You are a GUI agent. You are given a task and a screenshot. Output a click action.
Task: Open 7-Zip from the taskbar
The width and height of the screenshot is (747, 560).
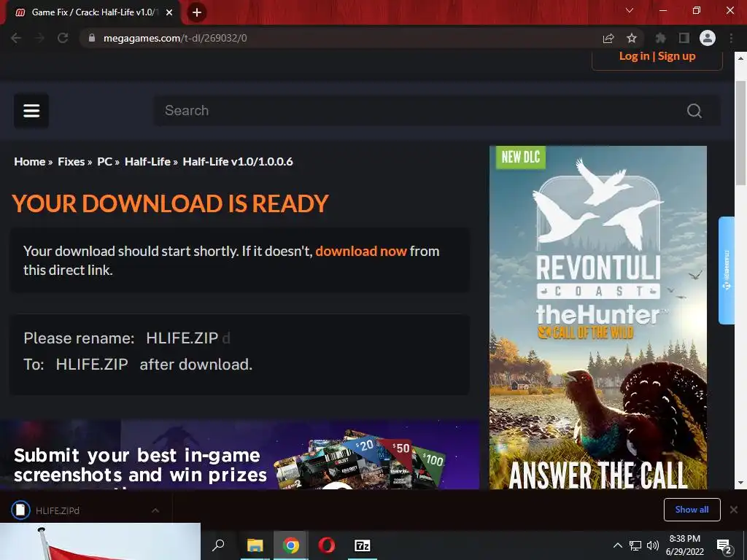click(362, 545)
